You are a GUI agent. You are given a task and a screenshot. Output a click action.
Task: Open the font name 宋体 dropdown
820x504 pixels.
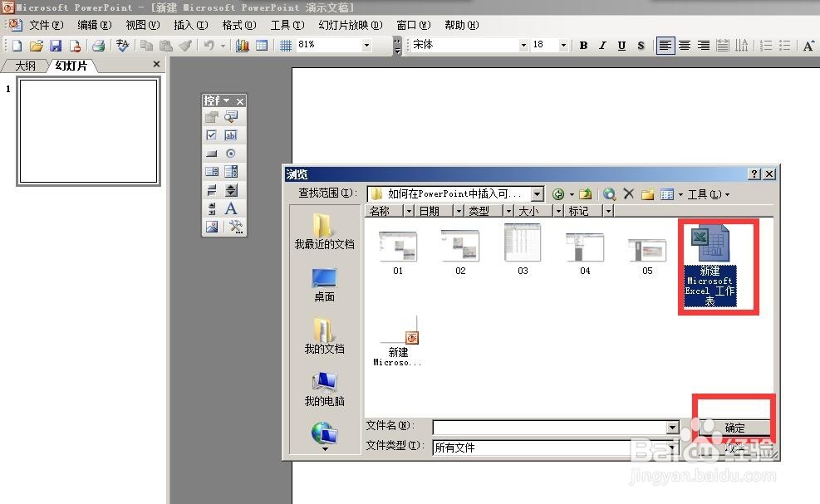[x=523, y=46]
